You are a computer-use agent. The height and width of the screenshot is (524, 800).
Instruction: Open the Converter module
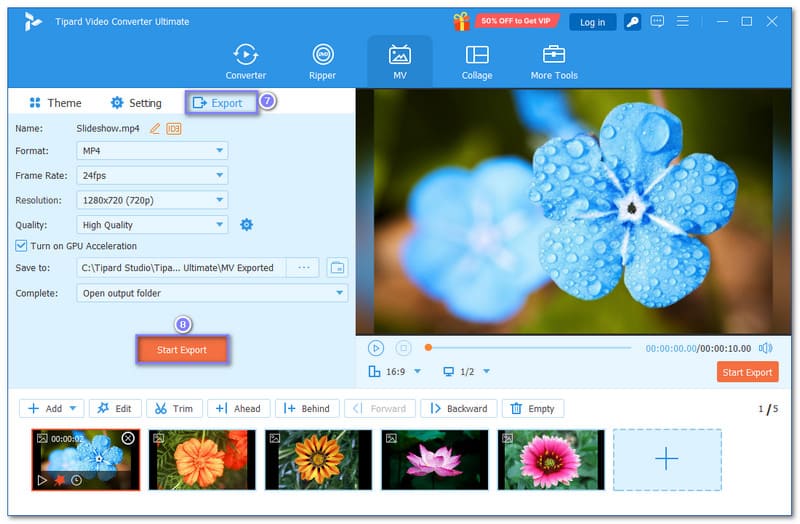point(245,62)
